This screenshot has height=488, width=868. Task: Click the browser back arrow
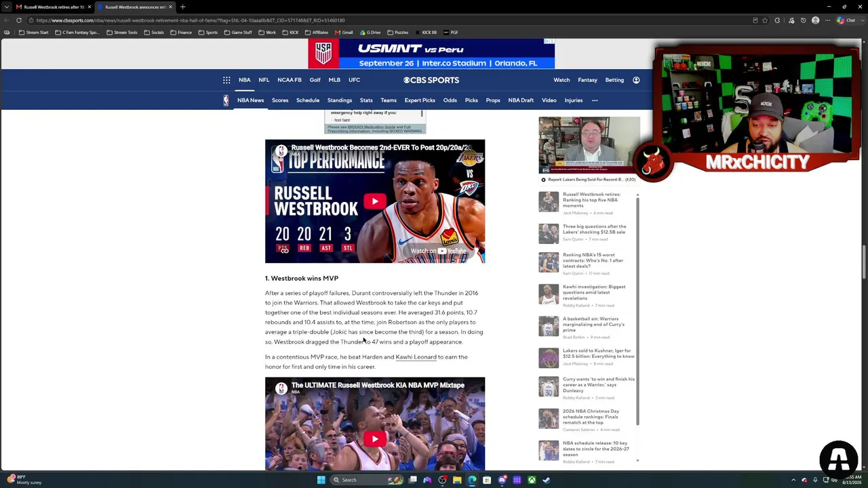pos(7,20)
